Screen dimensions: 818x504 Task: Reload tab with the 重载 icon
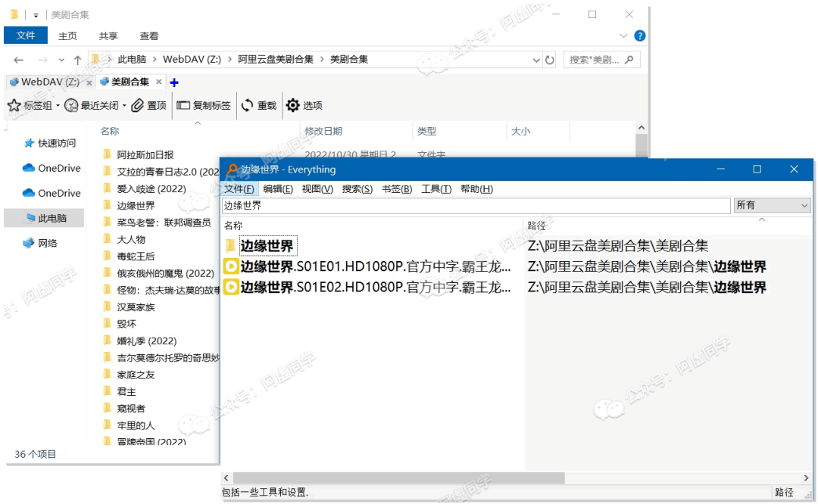[x=247, y=105]
